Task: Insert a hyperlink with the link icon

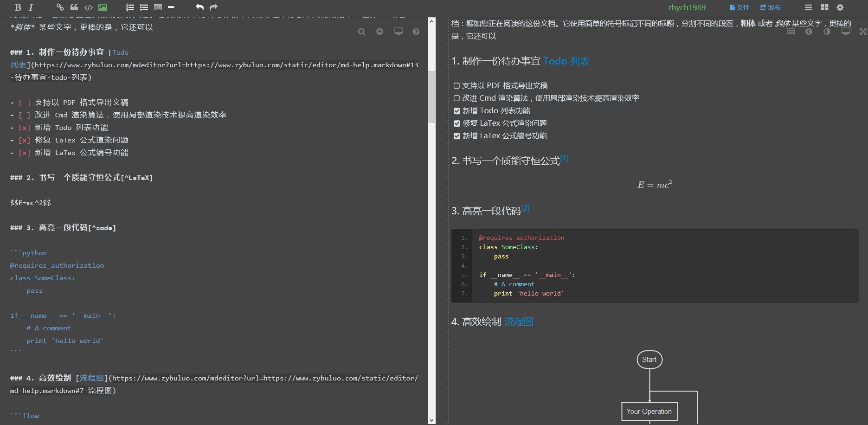Action: pyautogui.click(x=59, y=7)
